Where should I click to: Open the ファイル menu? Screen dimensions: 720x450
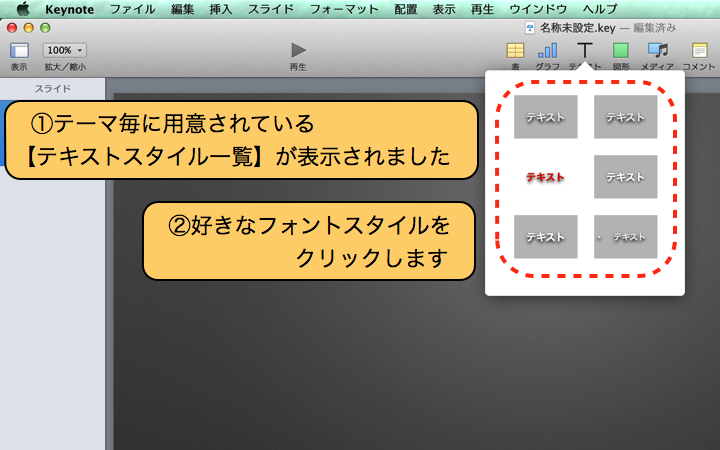(x=132, y=9)
